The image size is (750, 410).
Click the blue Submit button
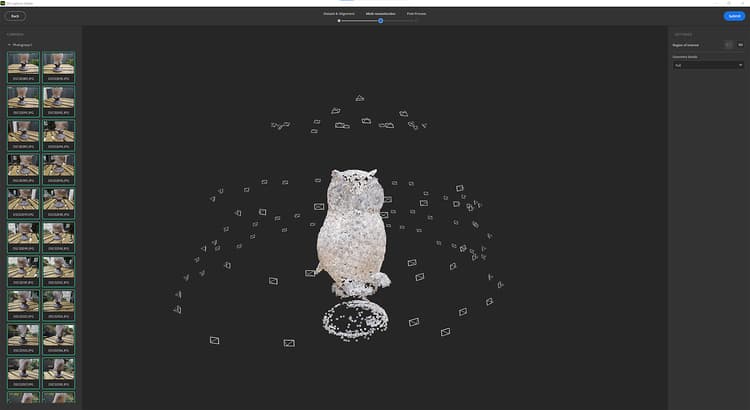click(x=734, y=16)
